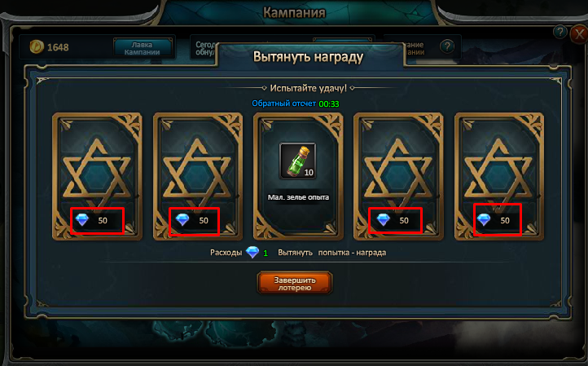This screenshot has width=588, height=366.
Task: Click the diamond icon on fifth card
Action: point(484,220)
